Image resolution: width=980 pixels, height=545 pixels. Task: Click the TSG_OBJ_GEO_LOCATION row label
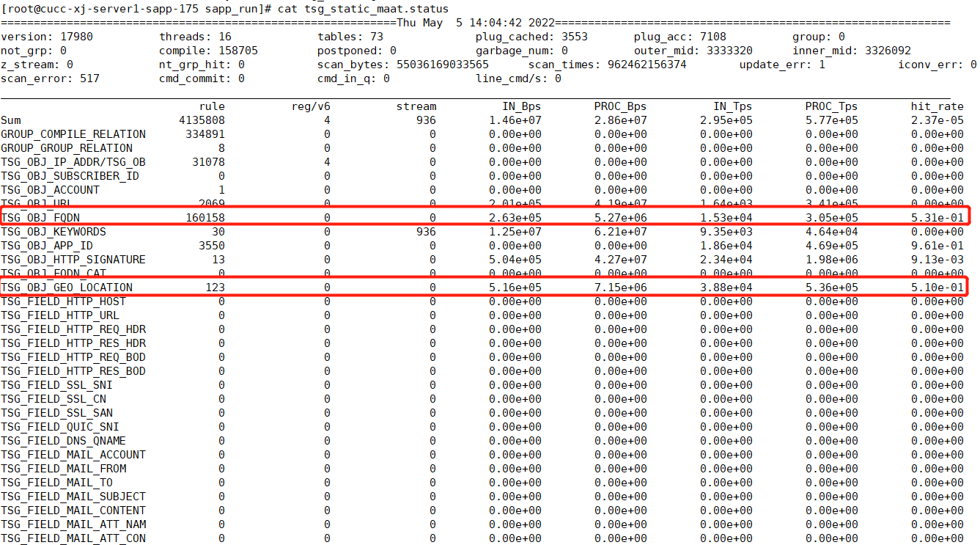point(67,288)
